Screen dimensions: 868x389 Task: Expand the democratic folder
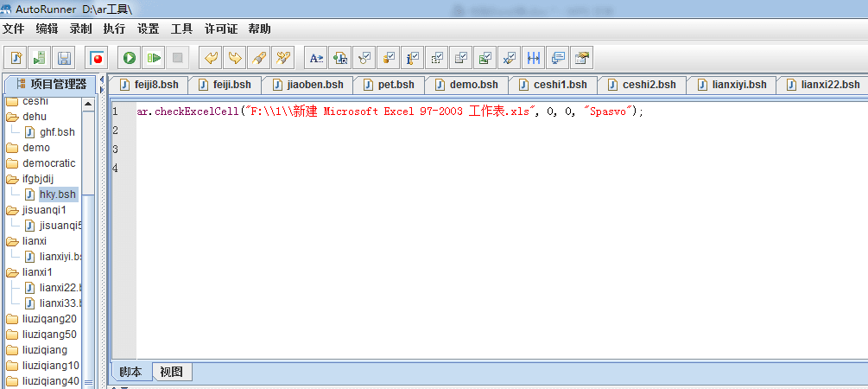pyautogui.click(x=12, y=163)
